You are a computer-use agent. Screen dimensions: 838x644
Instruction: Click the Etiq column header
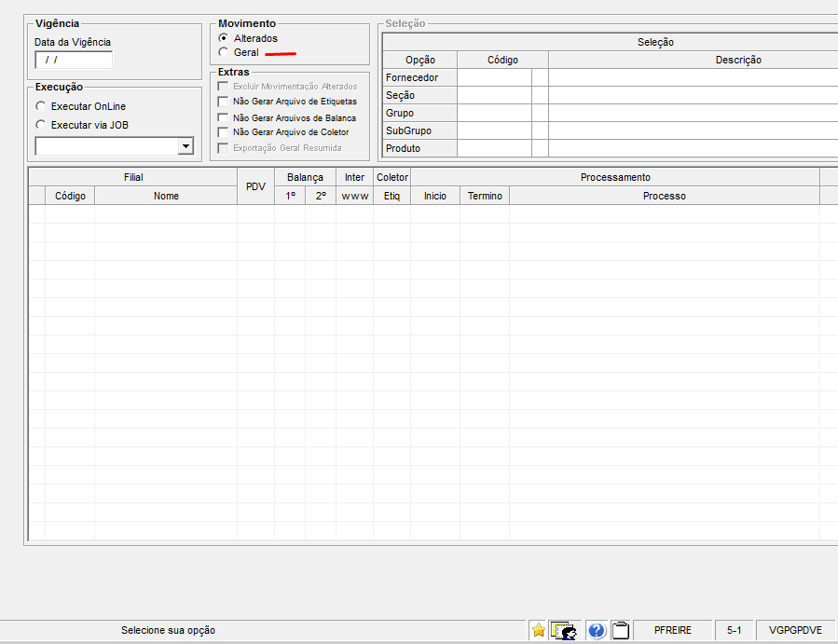tap(392, 196)
